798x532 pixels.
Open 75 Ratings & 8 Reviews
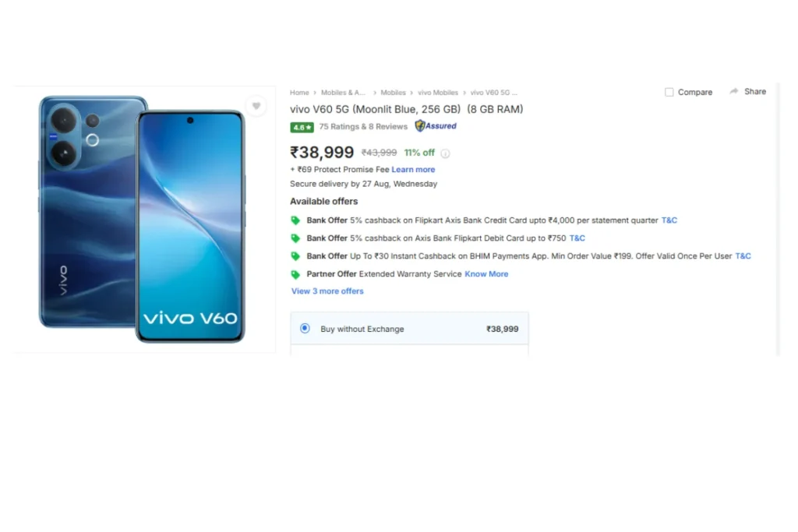[x=363, y=127]
